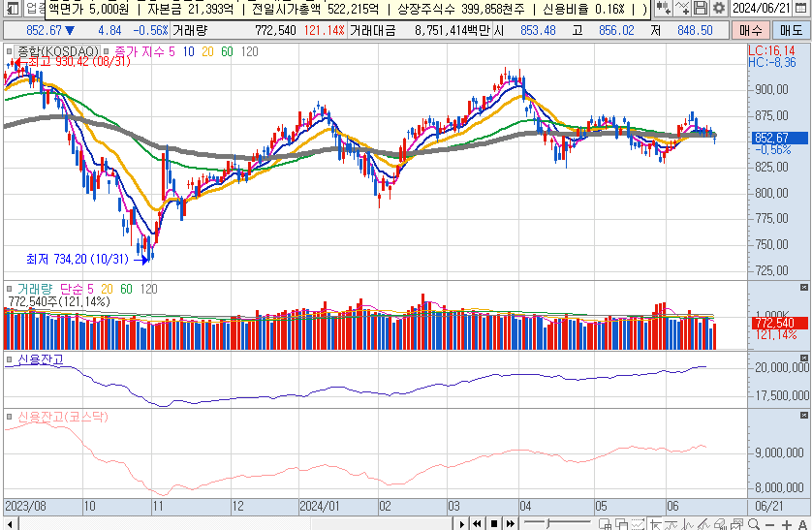Close the 신용잔고 panel with its X
The image size is (812, 530).
point(802,359)
